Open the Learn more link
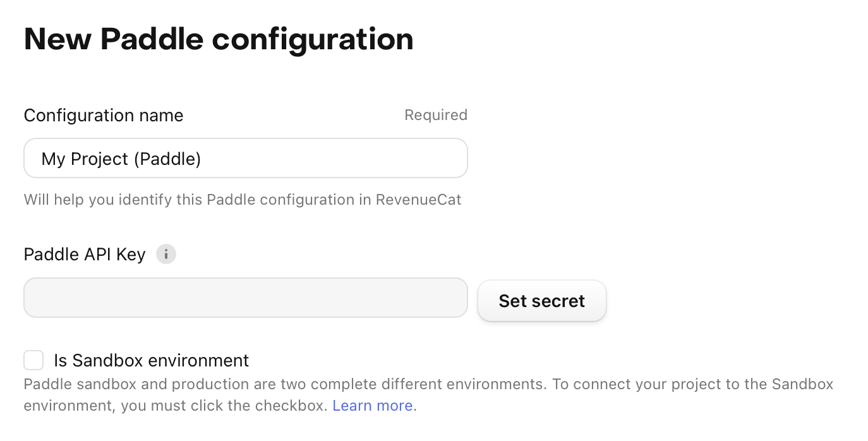The height and width of the screenshot is (441, 868). [375, 405]
